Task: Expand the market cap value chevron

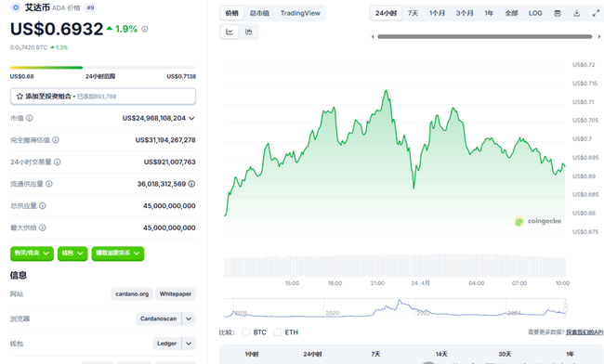Action: click(191, 118)
